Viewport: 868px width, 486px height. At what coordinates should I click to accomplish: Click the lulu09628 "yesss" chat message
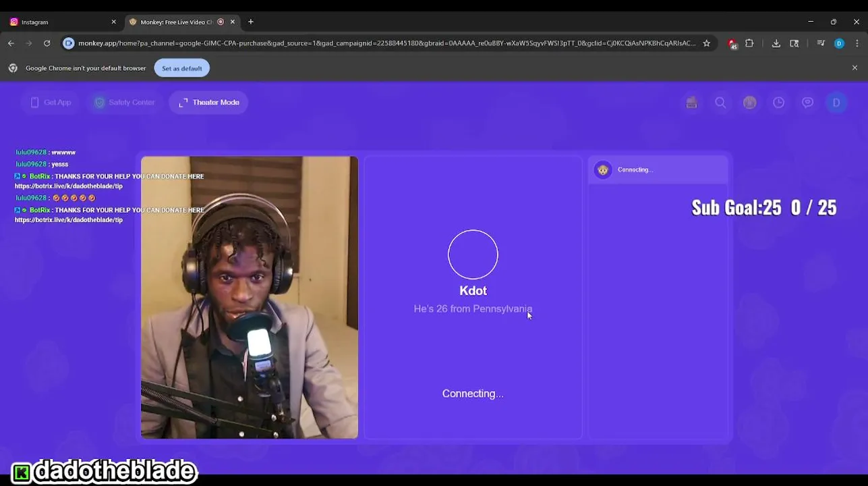click(x=42, y=164)
